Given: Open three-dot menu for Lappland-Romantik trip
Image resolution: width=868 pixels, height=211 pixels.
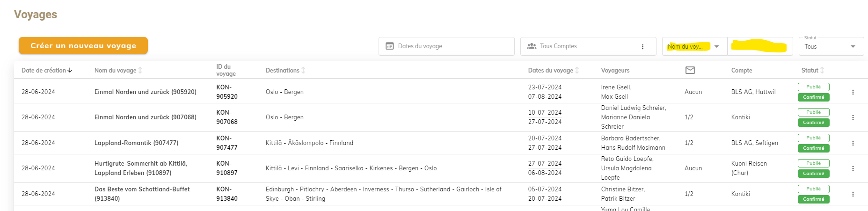Looking at the screenshot, I should point(853,143).
